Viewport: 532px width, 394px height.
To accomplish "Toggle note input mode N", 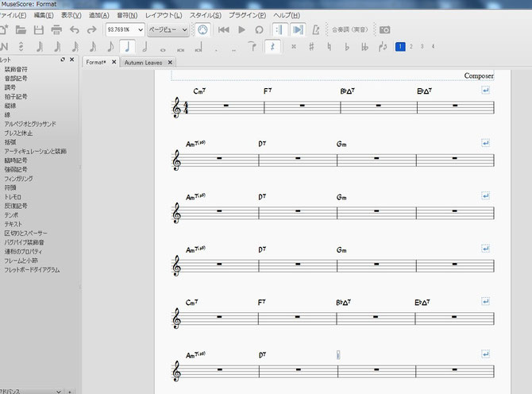I will point(4,47).
